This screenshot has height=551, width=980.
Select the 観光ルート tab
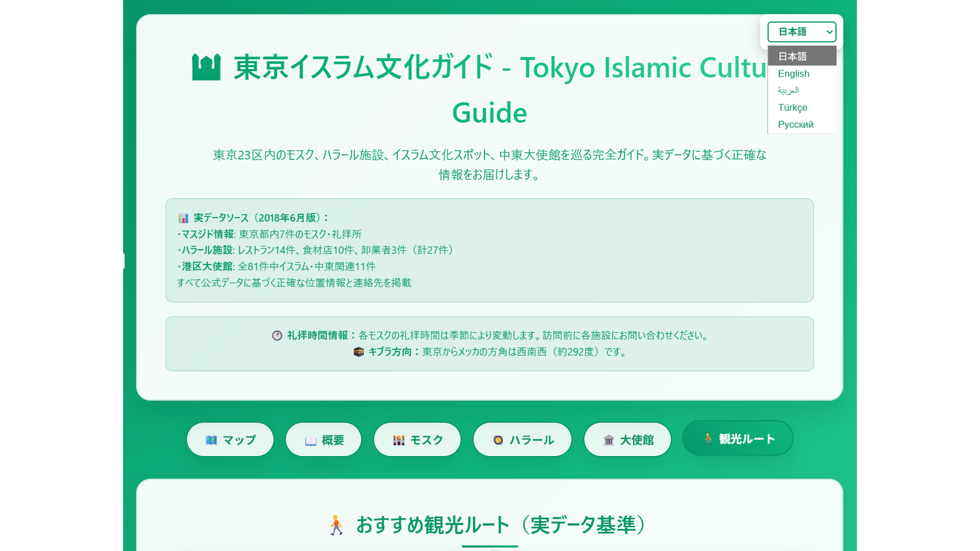coord(738,438)
